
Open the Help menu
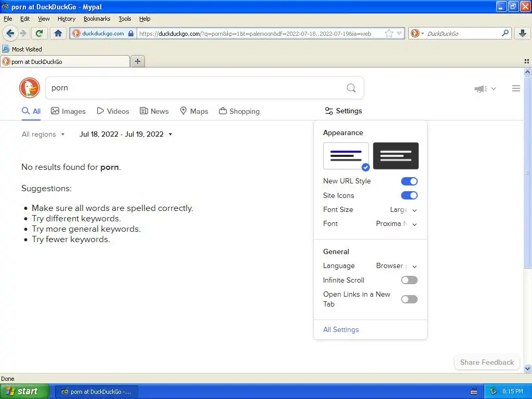click(145, 19)
